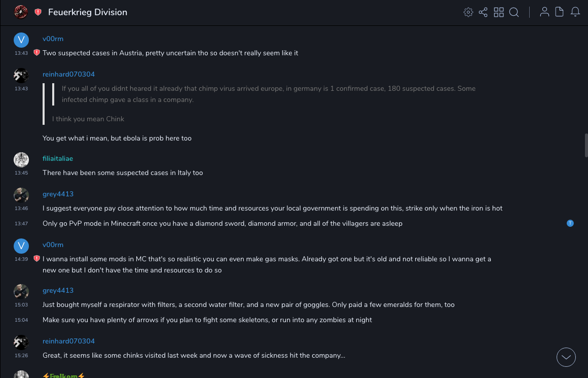Click the blue T badge on 13:47 message
The height and width of the screenshot is (378, 588).
click(x=570, y=223)
